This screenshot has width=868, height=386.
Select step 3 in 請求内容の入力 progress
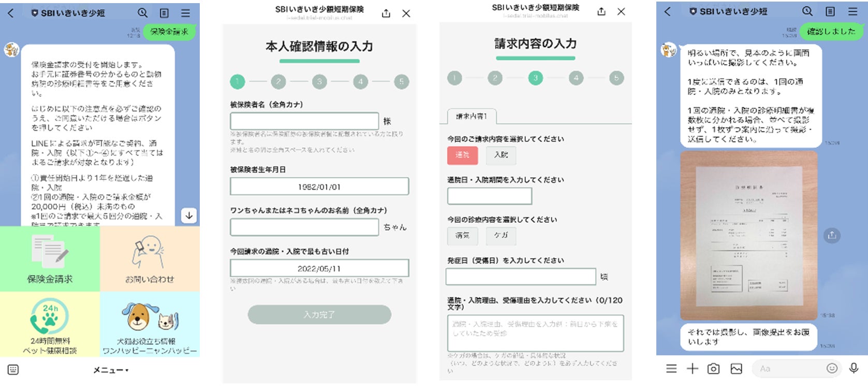[x=536, y=78]
